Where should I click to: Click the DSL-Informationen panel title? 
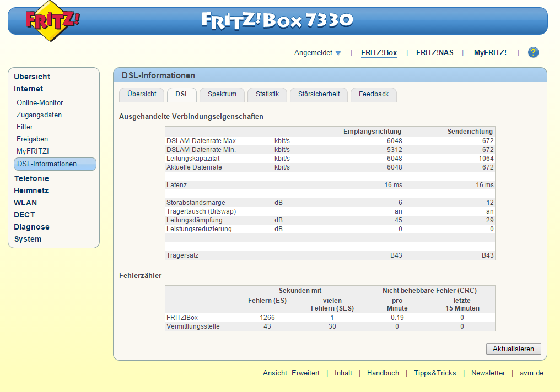[158, 75]
